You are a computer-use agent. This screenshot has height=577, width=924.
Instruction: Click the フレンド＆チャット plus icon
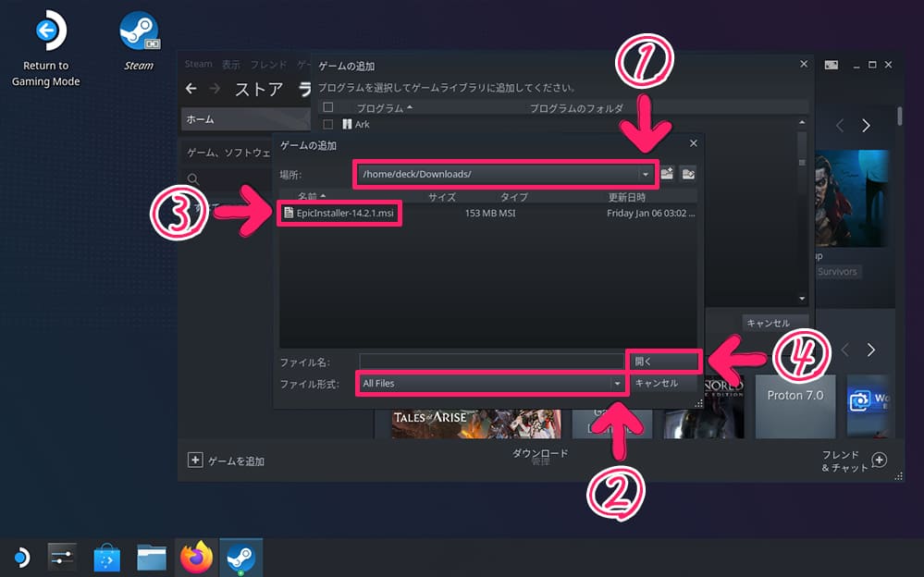pos(880,460)
